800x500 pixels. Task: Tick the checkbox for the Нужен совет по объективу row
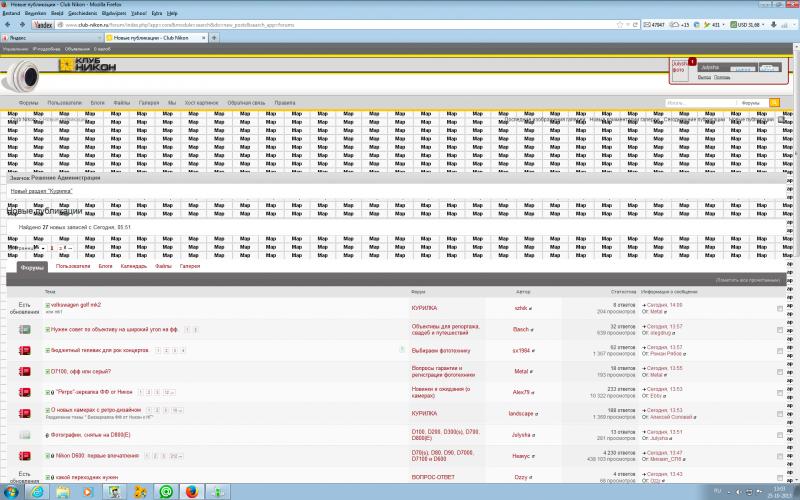click(x=780, y=330)
